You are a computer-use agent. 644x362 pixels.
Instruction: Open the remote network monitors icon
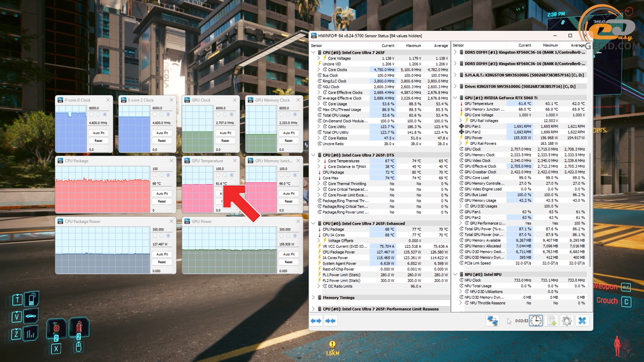pos(492,321)
